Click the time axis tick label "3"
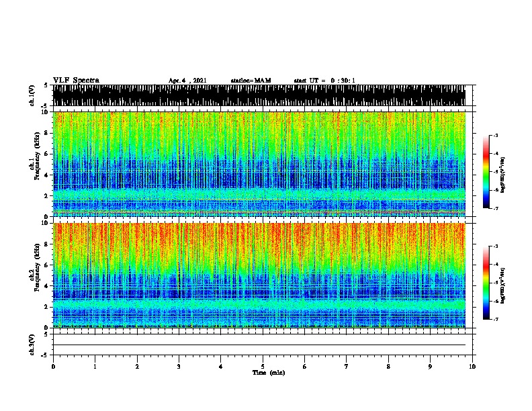532x411 pixels. (x=179, y=367)
